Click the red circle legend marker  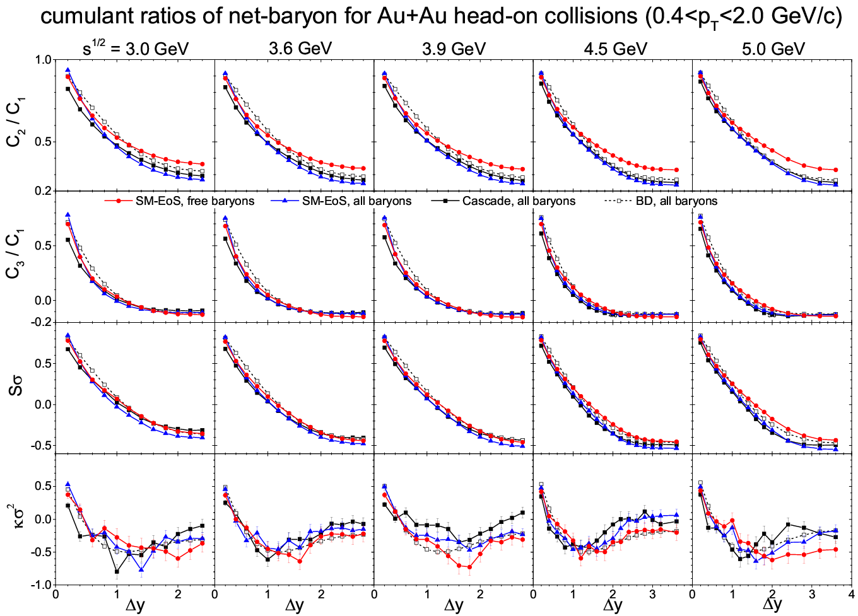coord(119,200)
